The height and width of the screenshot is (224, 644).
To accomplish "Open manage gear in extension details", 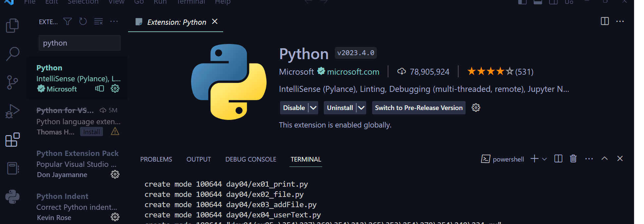I will click(476, 108).
